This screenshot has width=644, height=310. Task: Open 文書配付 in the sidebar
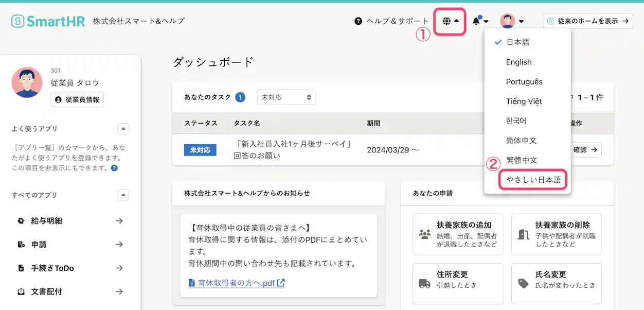(x=47, y=291)
